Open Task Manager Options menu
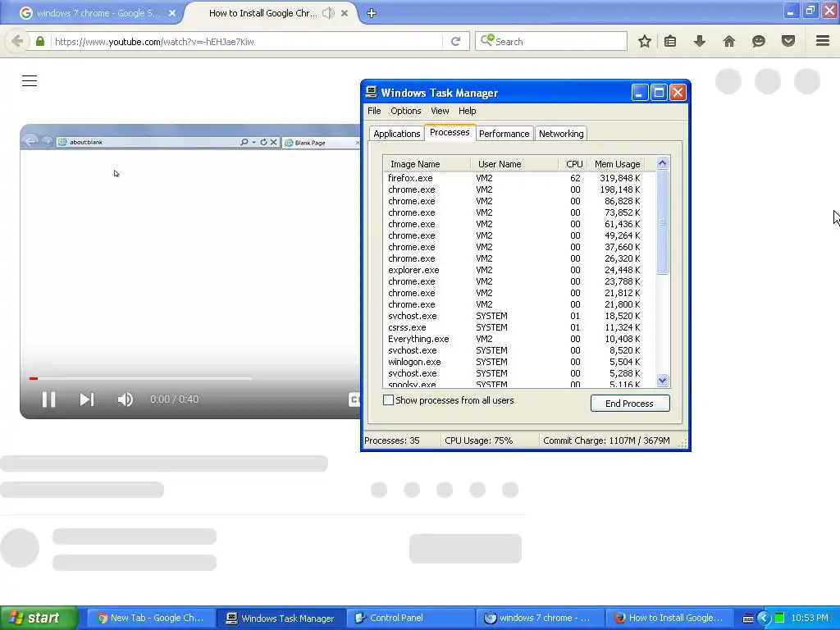 405,111
